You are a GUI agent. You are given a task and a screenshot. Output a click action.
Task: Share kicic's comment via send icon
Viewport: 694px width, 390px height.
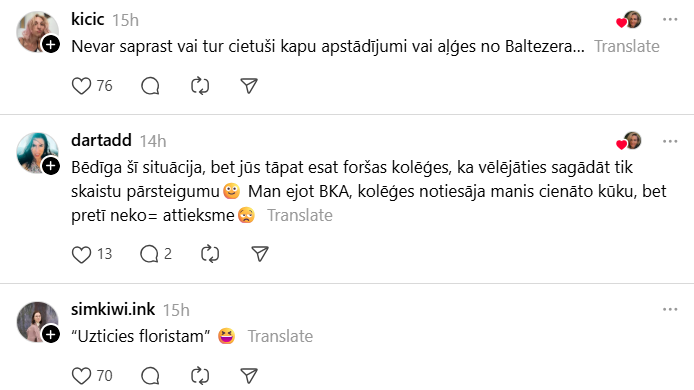249,86
